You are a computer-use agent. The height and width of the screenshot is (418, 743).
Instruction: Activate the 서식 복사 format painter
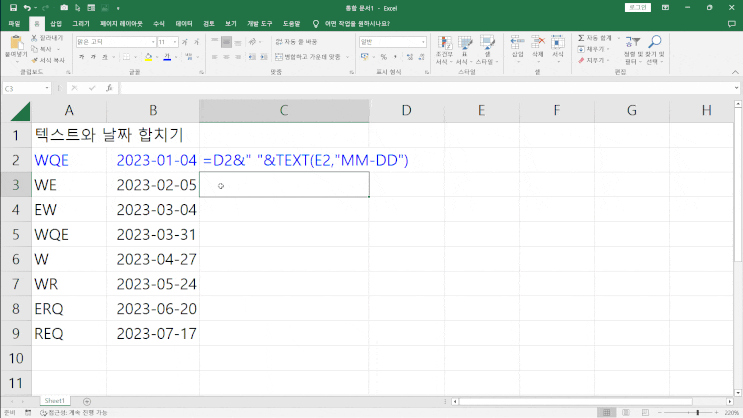48,60
